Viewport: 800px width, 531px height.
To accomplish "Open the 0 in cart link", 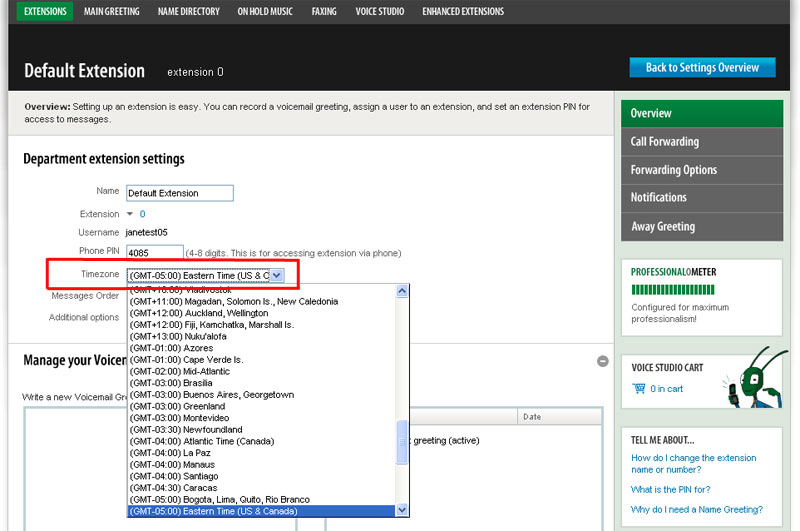I will click(666, 389).
